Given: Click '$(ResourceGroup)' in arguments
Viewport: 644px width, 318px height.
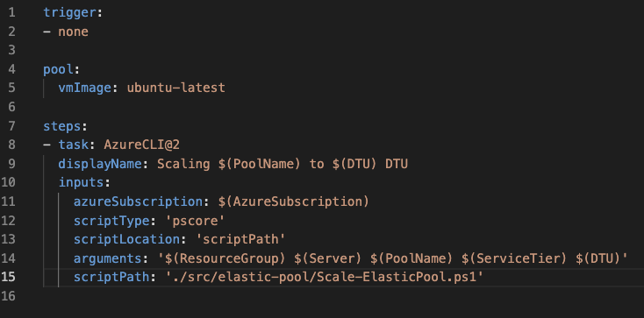Looking at the screenshot, I should click(x=225, y=258).
